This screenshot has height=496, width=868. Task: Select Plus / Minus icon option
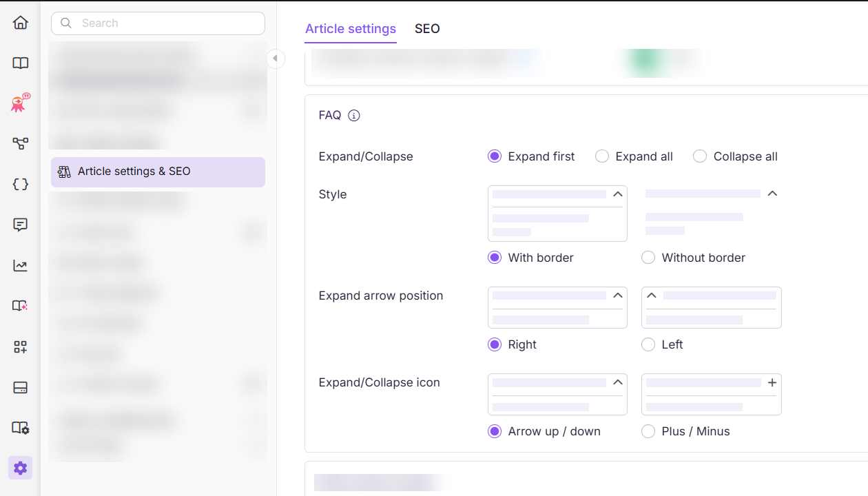point(648,431)
